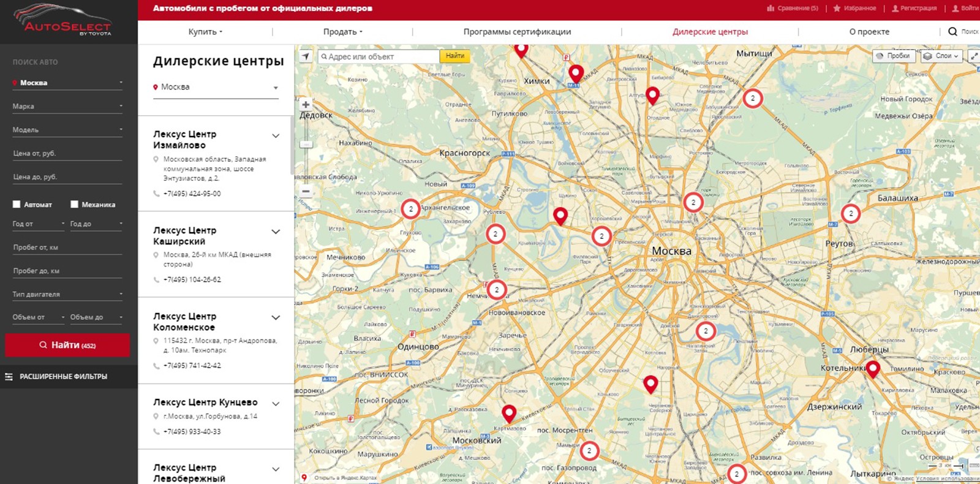Open the Продать menu
The width and height of the screenshot is (980, 484).
point(343,32)
